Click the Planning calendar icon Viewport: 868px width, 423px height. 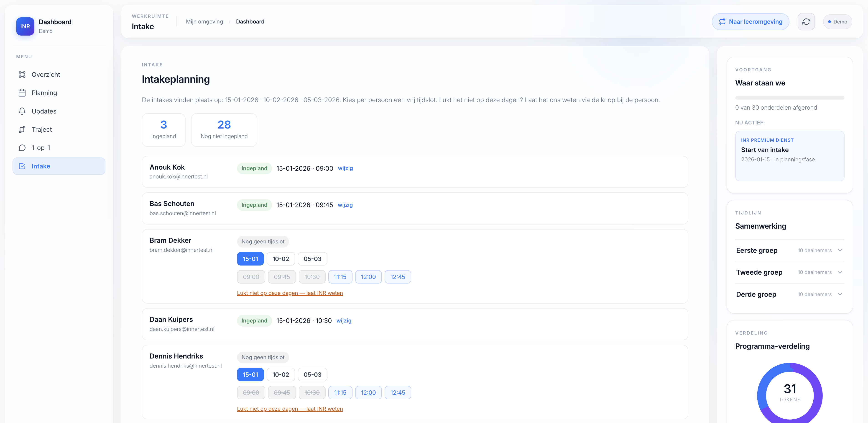point(22,93)
